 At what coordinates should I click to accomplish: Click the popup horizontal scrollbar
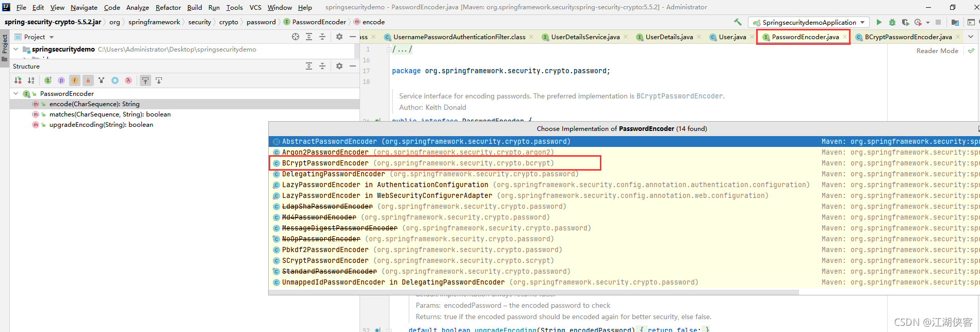534,292
